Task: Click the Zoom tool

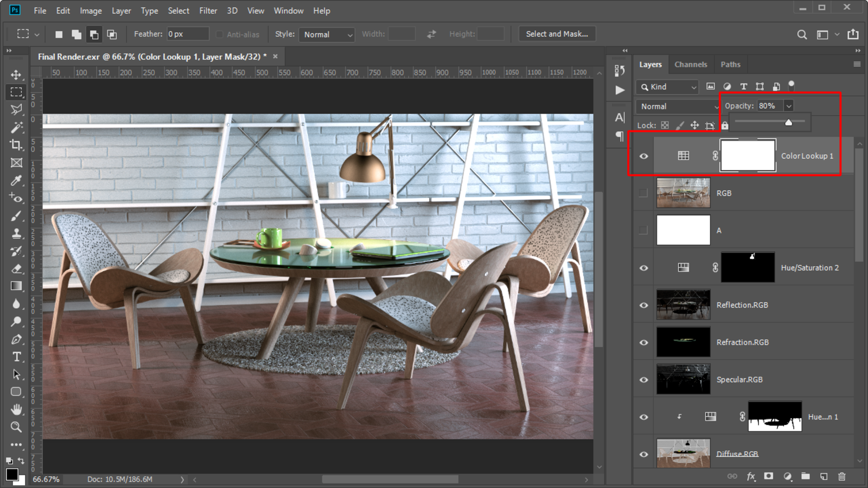Action: pos(15,428)
